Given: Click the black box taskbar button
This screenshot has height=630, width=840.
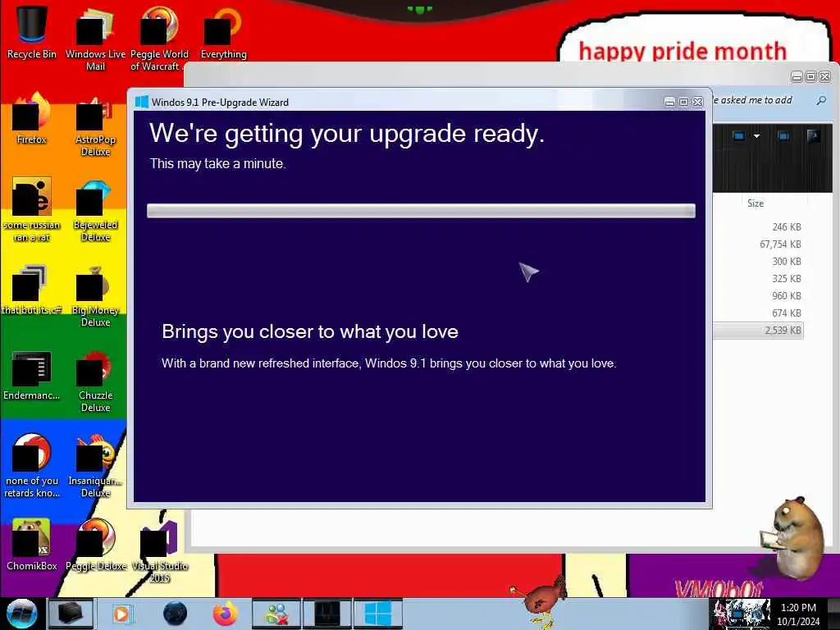Looking at the screenshot, I should (71, 614).
